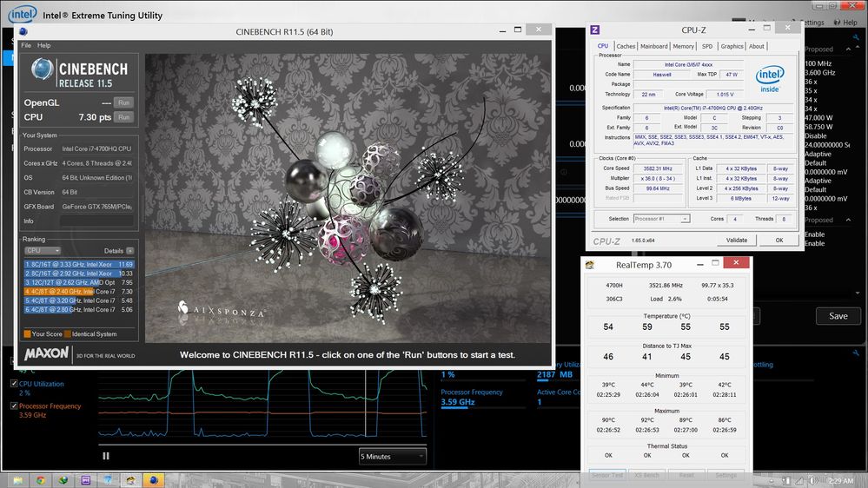Select ranking row 3 AMD Opt 7.95

[78, 282]
